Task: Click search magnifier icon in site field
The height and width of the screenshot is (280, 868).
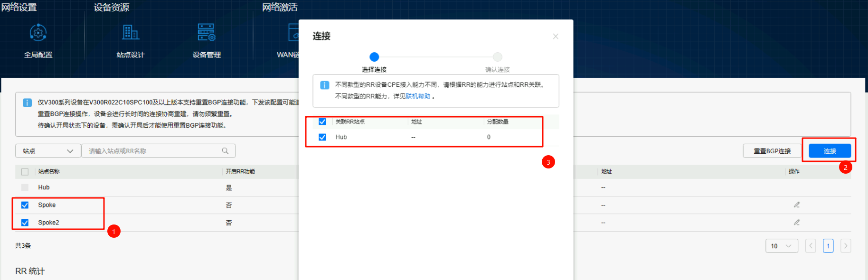Action: click(x=225, y=151)
